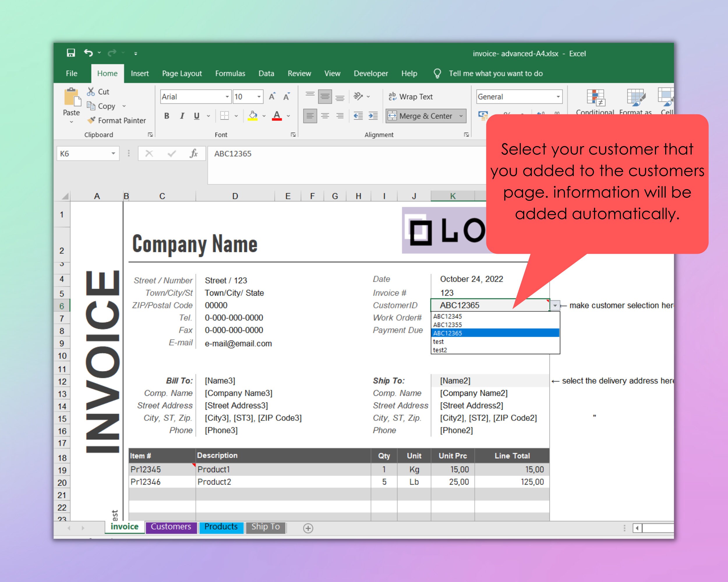Select ABC12345 from the customer list
728x582 pixels.
click(x=448, y=317)
